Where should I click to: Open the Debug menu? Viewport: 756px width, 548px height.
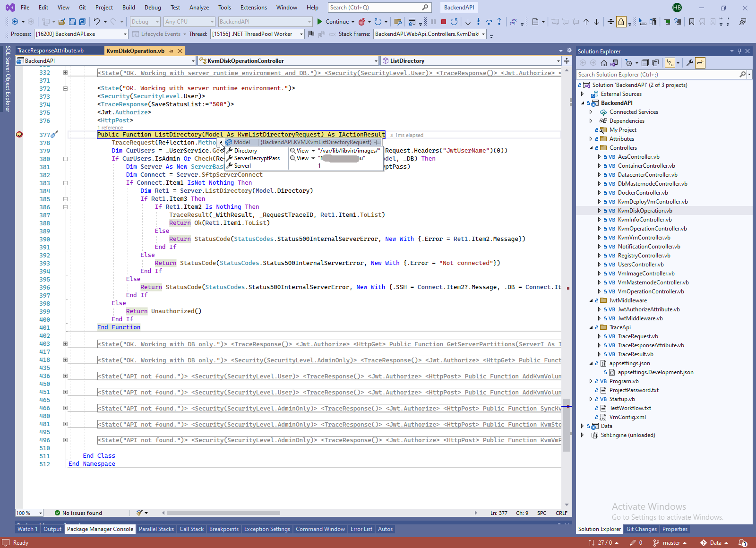[152, 8]
